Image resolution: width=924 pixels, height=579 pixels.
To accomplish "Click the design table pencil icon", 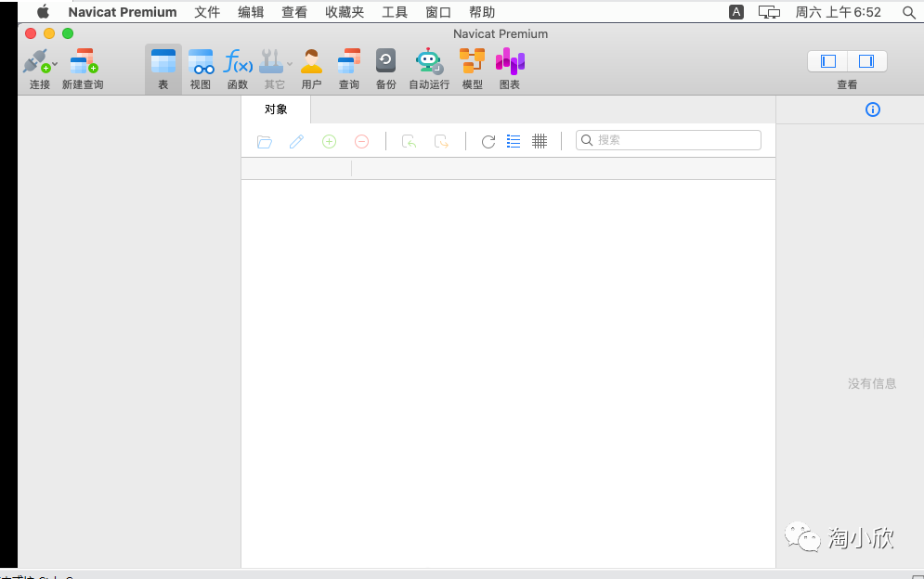I will click(296, 141).
